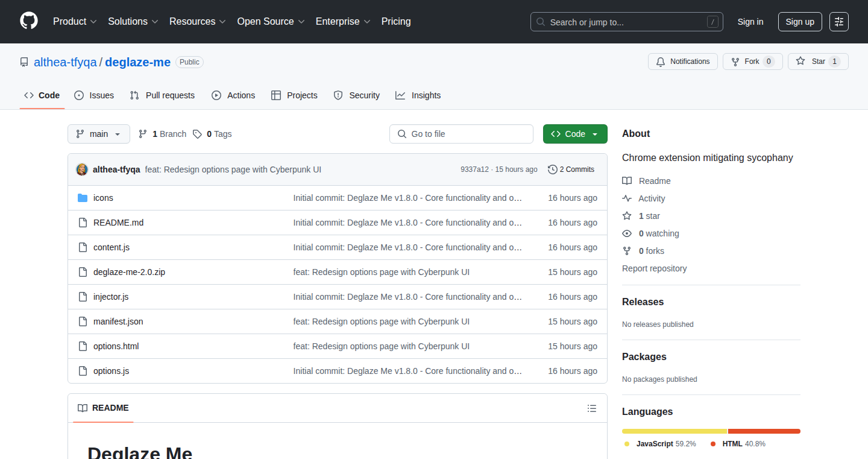Switch to the Pull requests tab
This screenshot has height=459, width=868.
162,95
